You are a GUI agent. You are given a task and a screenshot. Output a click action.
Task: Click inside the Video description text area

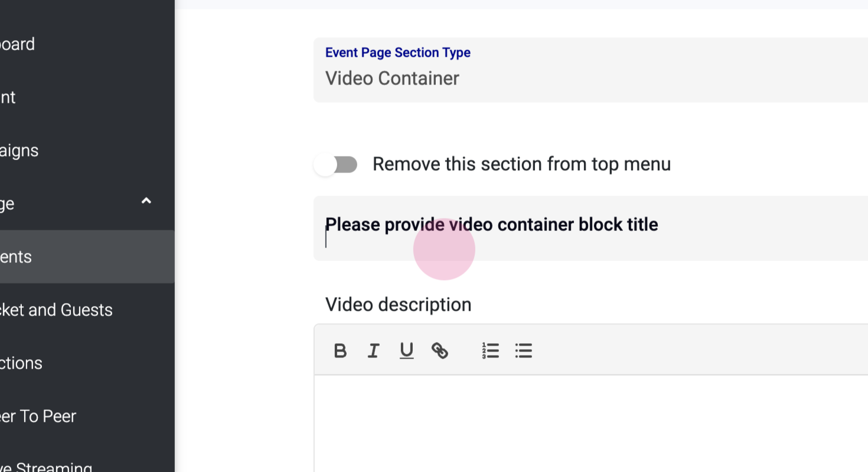590,422
